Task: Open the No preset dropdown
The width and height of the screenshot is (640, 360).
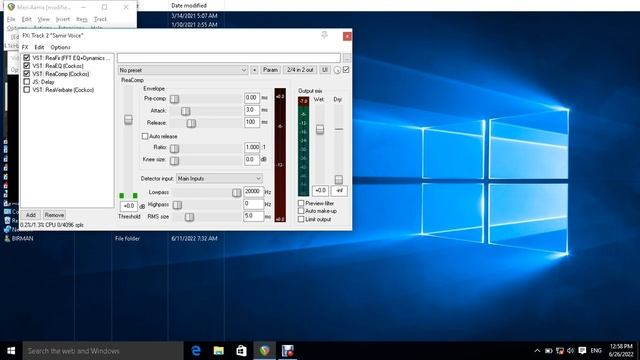Action: [x=183, y=70]
